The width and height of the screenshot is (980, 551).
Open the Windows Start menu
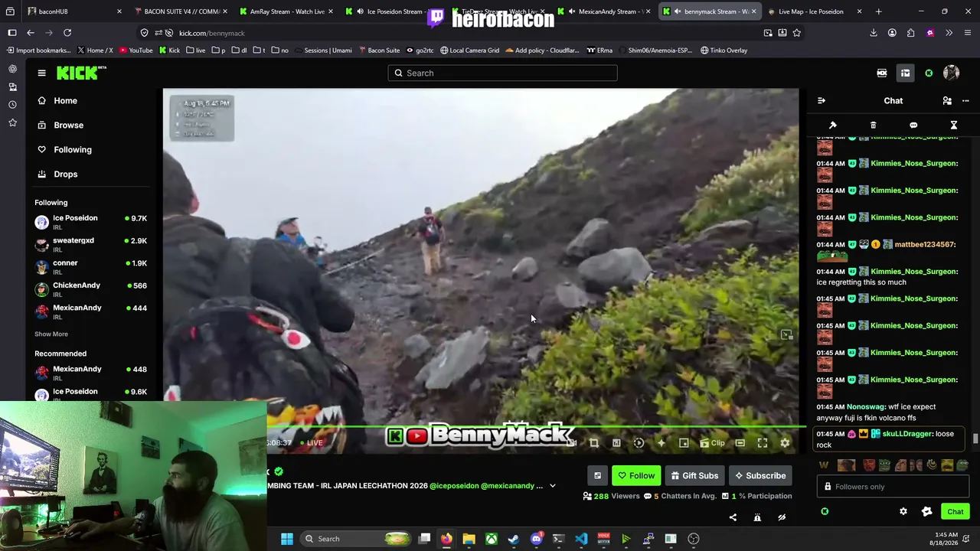click(x=286, y=539)
